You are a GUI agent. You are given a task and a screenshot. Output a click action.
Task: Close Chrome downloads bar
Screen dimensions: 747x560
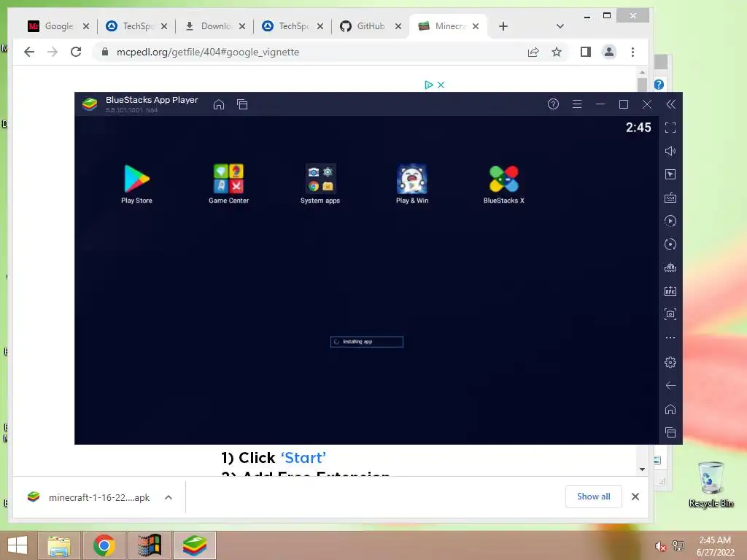click(x=635, y=497)
